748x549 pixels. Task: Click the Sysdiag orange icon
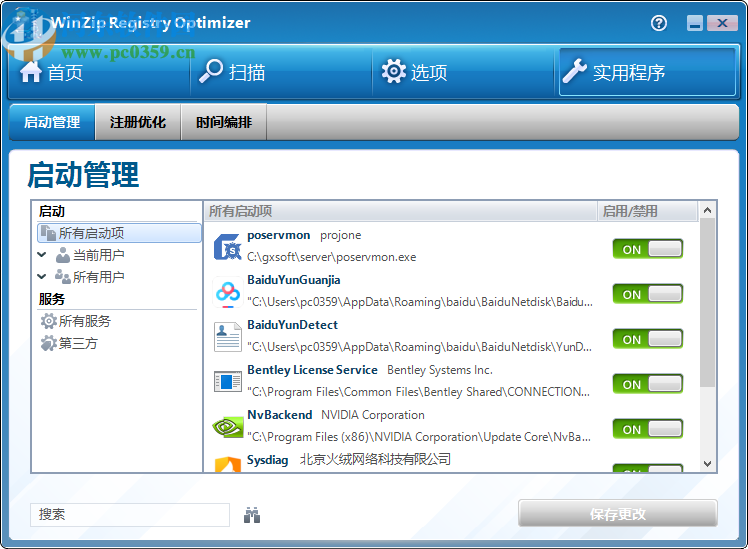228,464
